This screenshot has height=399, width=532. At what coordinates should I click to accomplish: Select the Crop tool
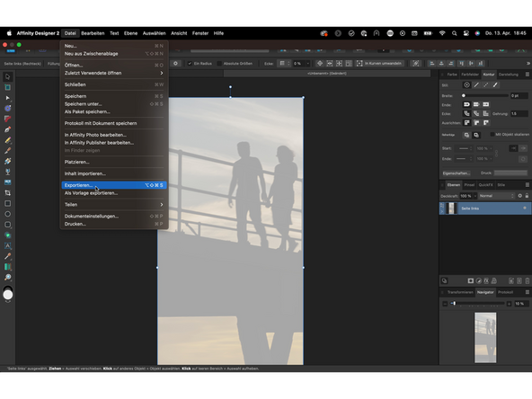(7, 192)
